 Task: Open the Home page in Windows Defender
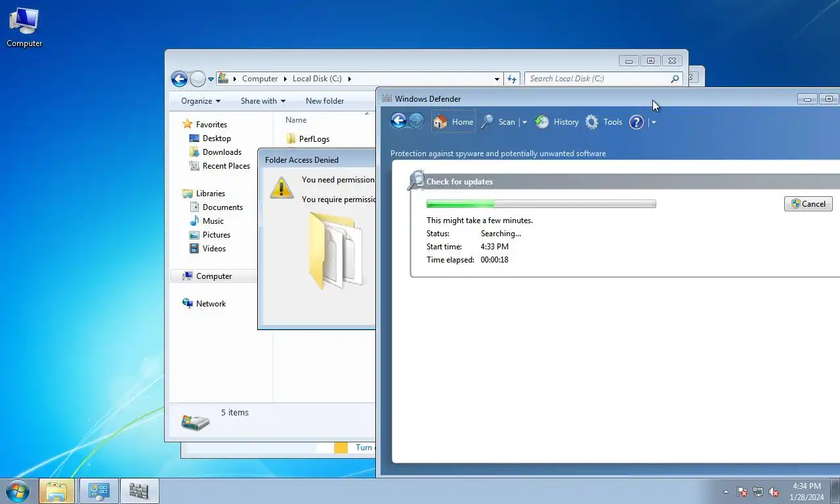453,122
